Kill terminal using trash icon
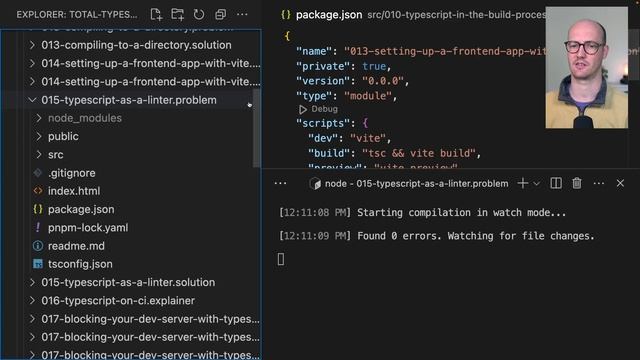This screenshot has width=640, height=360. 577,184
